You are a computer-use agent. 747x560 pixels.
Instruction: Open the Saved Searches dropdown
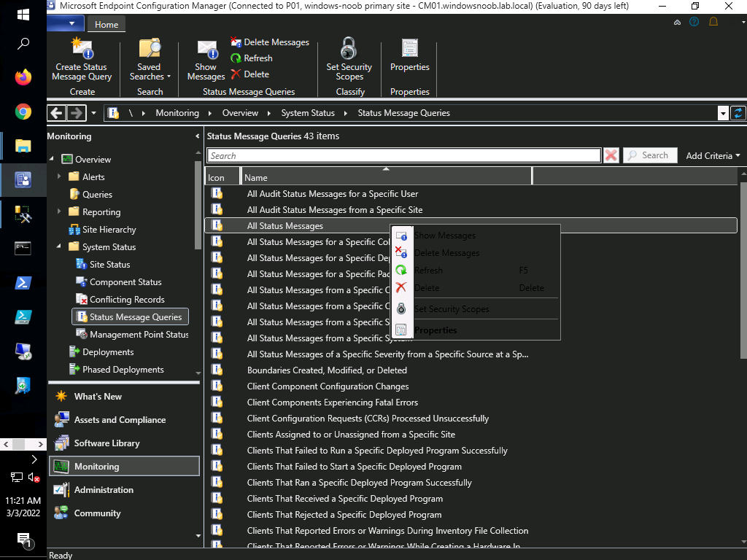click(x=150, y=61)
